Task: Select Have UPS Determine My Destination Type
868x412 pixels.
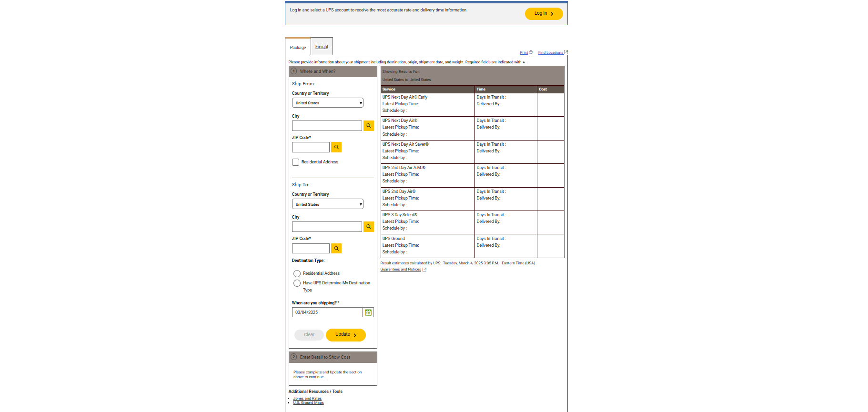Action: [297, 283]
